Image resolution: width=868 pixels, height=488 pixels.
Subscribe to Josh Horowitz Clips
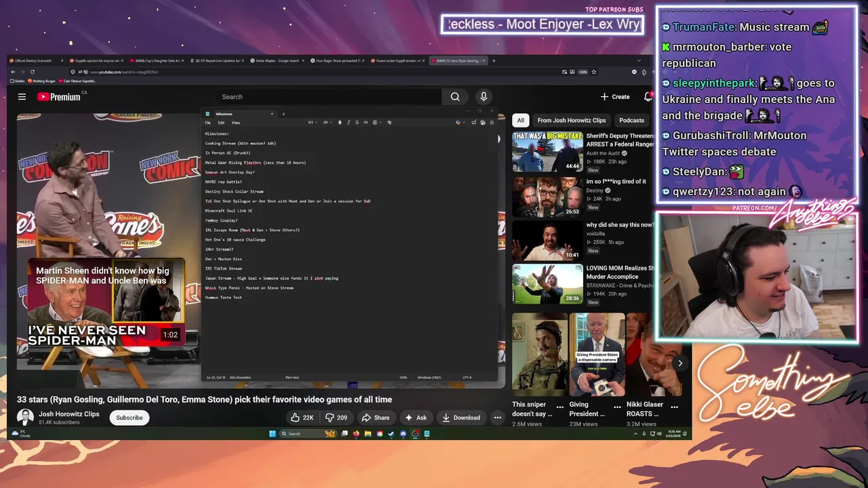[129, 418]
